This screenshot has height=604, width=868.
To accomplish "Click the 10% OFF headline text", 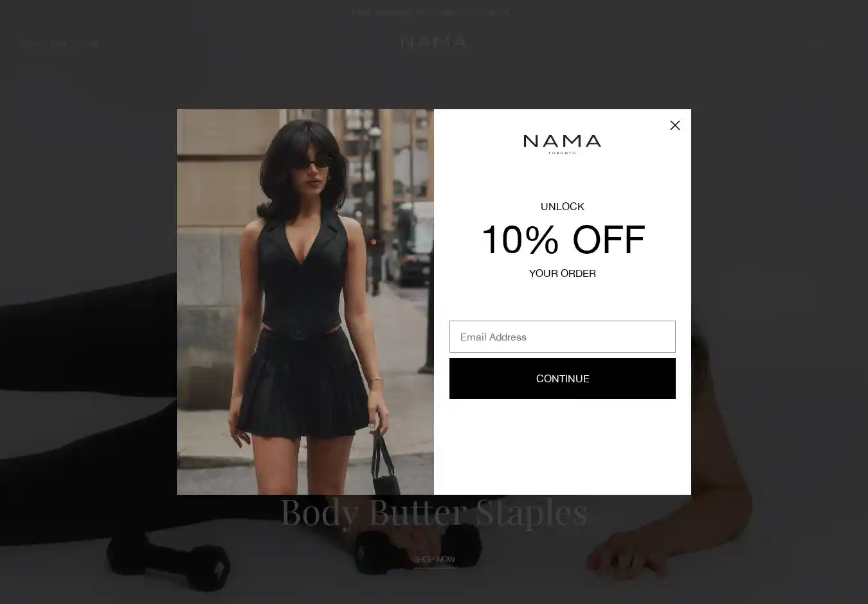I will 563,240.
